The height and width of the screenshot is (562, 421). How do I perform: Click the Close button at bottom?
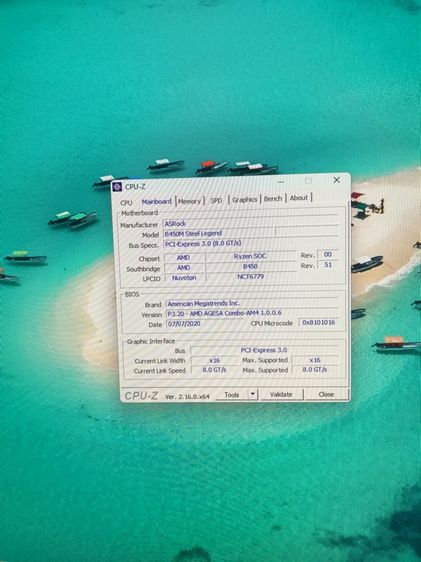tap(326, 394)
